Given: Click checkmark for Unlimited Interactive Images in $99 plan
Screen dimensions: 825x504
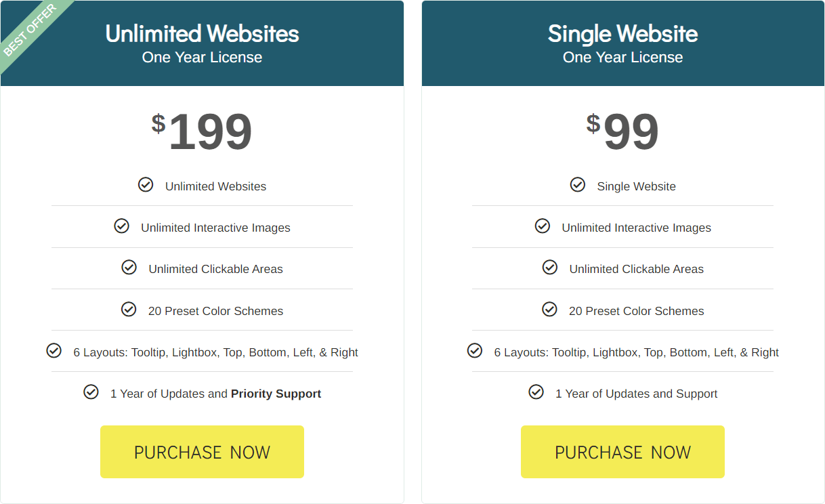Looking at the screenshot, I should tap(543, 226).
